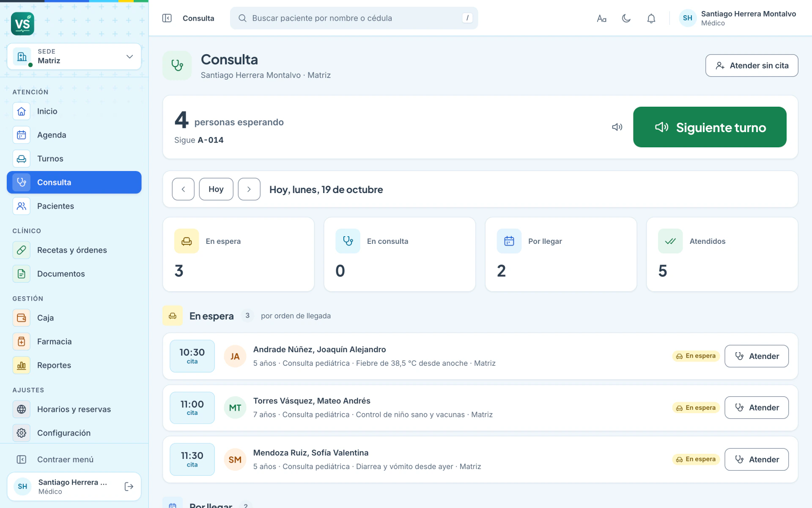Click the Por llegar calendar card icon
812x508 pixels.
pos(509,241)
